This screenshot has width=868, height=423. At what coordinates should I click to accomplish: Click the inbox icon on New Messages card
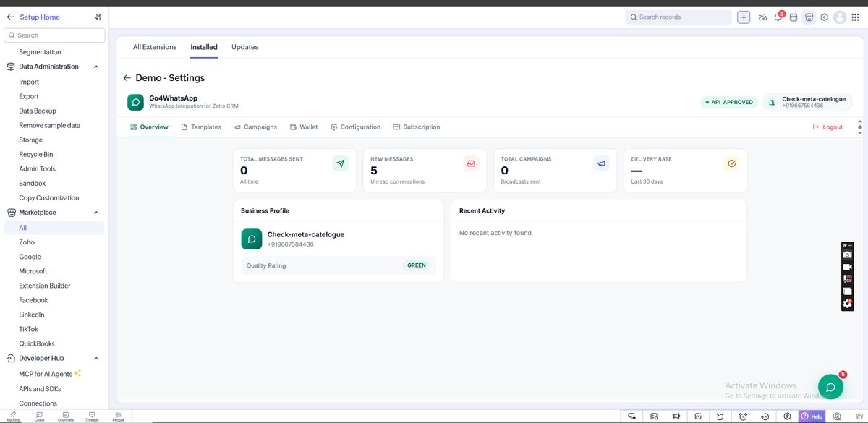[471, 163]
